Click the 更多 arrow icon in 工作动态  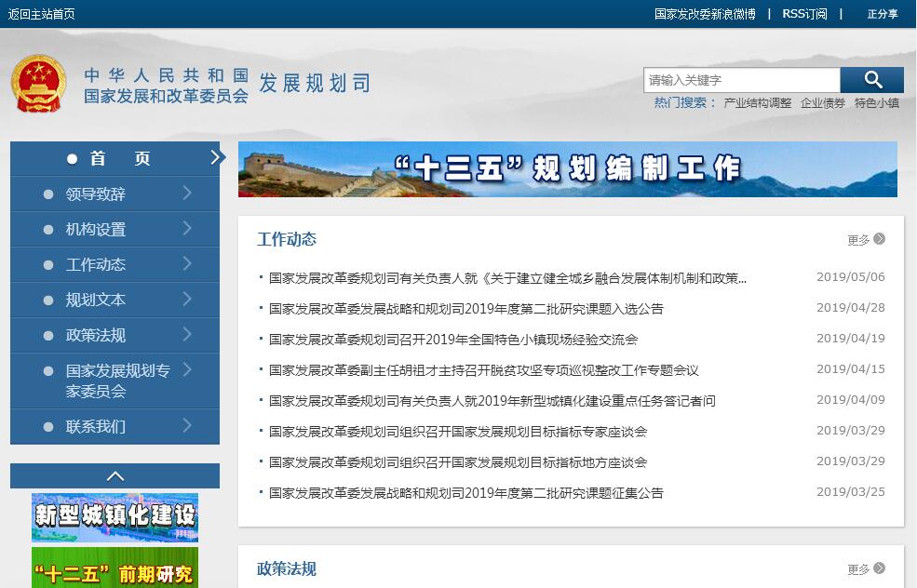coord(879,239)
